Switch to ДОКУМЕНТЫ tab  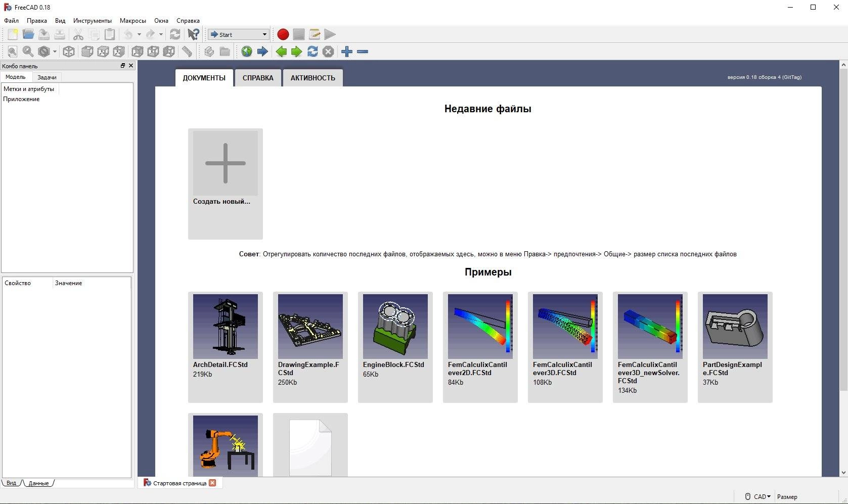click(204, 78)
